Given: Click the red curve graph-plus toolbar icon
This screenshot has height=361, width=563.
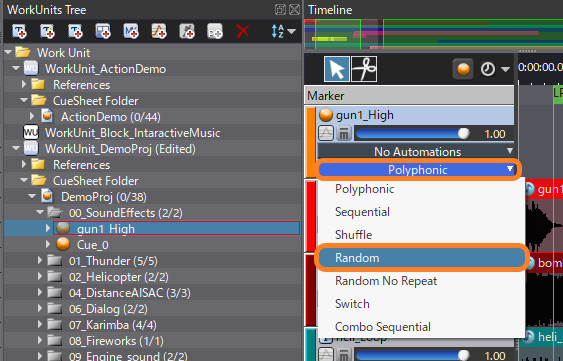Looking at the screenshot, I should tap(159, 31).
